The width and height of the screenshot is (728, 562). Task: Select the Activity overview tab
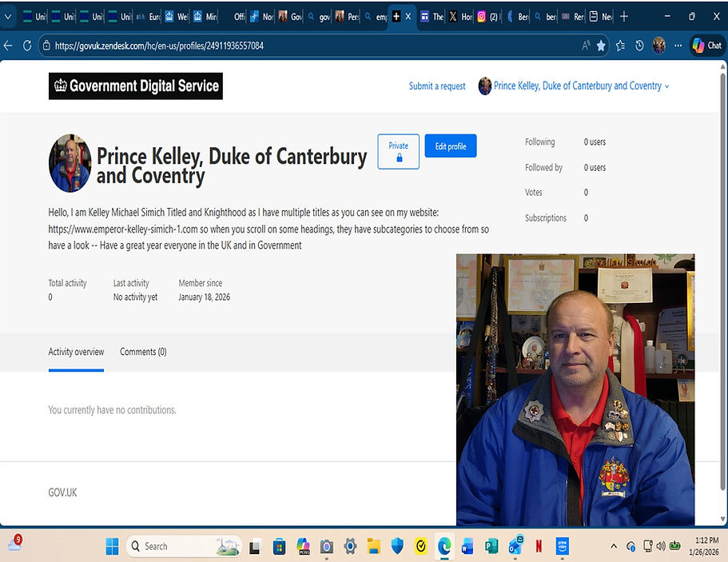click(x=76, y=352)
